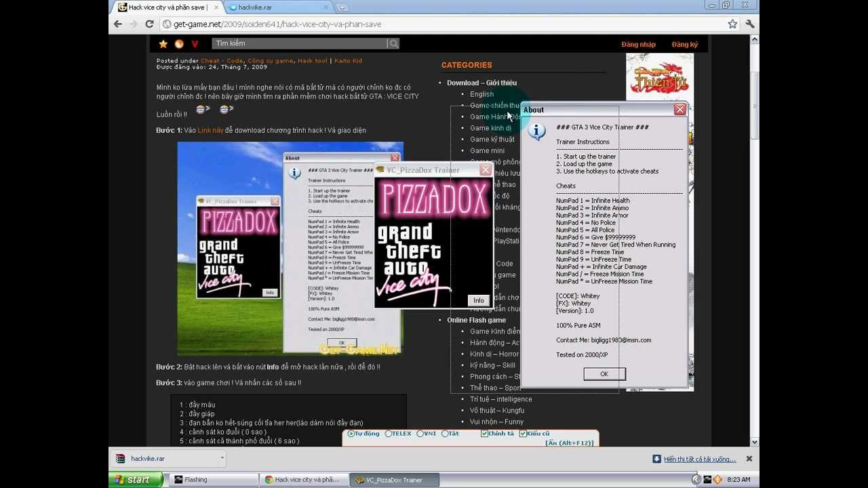The height and width of the screenshot is (488, 868).
Task: Click the trainer screenshot image in the article
Action: [x=290, y=249]
